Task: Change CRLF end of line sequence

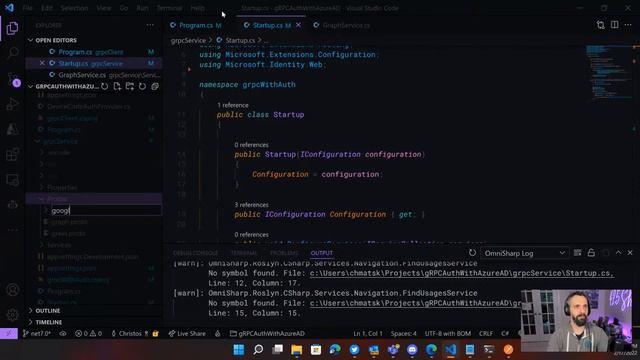Action: click(486, 333)
